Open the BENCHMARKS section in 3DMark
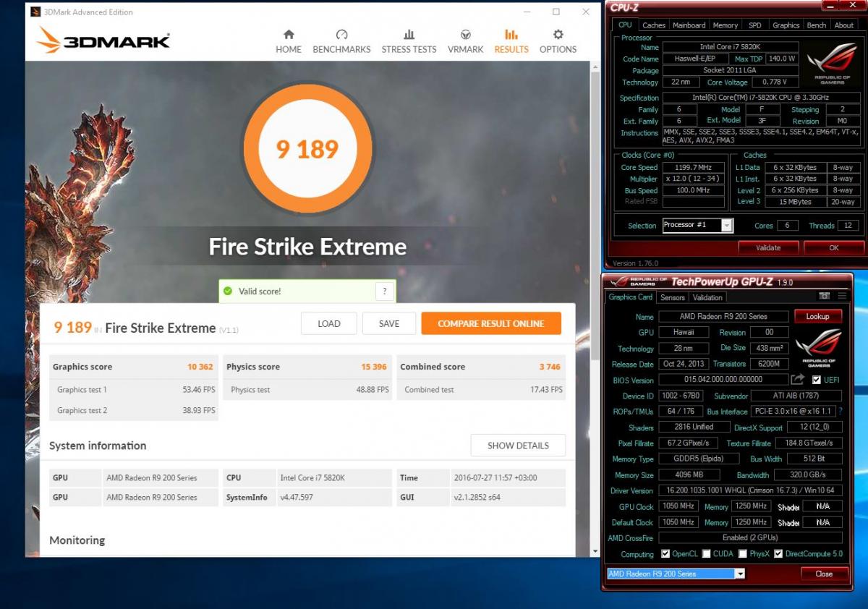The width and height of the screenshot is (868, 609). click(341, 41)
